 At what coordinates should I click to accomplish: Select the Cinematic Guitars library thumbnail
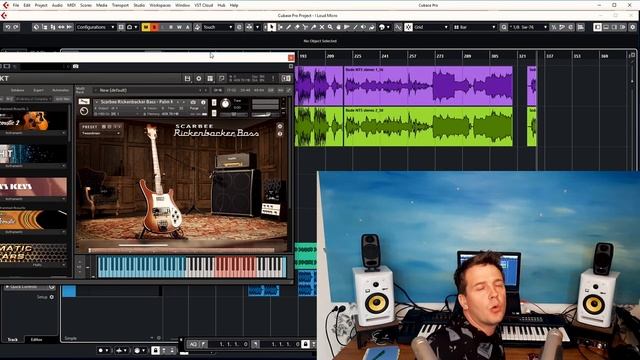pos(33,253)
